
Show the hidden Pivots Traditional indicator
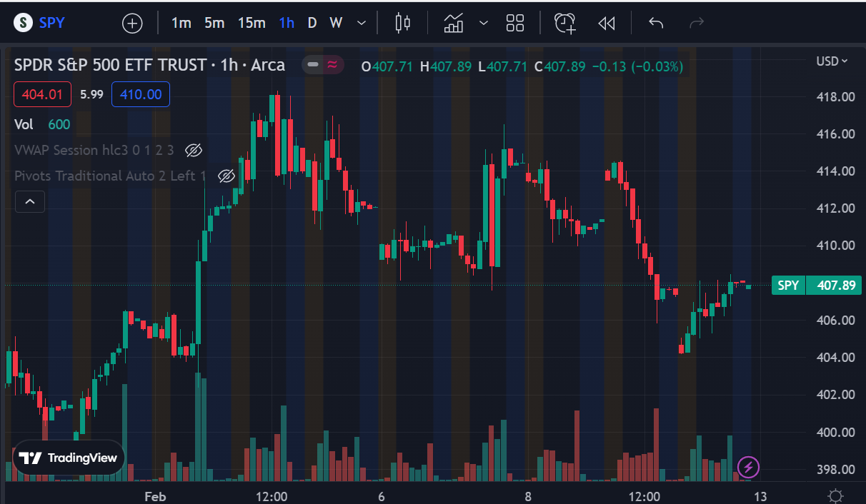(227, 176)
